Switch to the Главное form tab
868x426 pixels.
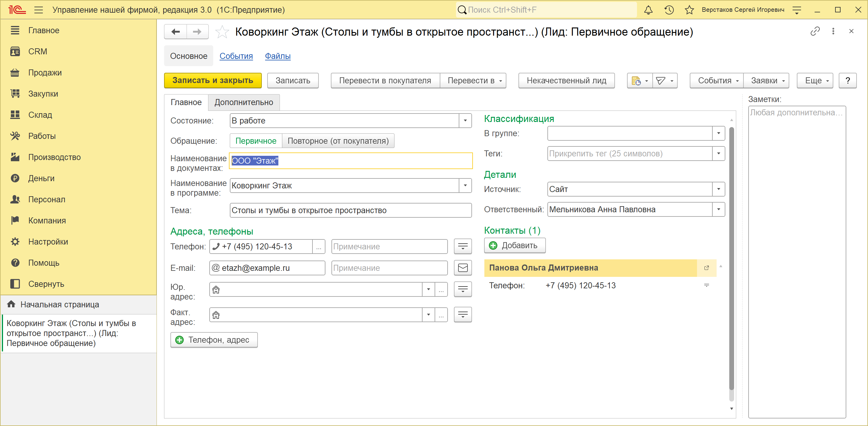pos(186,103)
